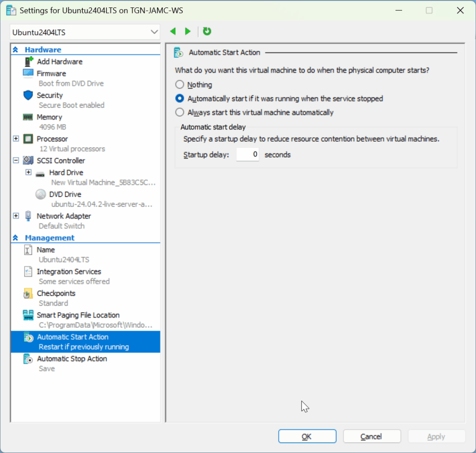Open the Ubuntu2404LTS virtual machine dropdown
The image size is (476, 453).
tap(85, 32)
